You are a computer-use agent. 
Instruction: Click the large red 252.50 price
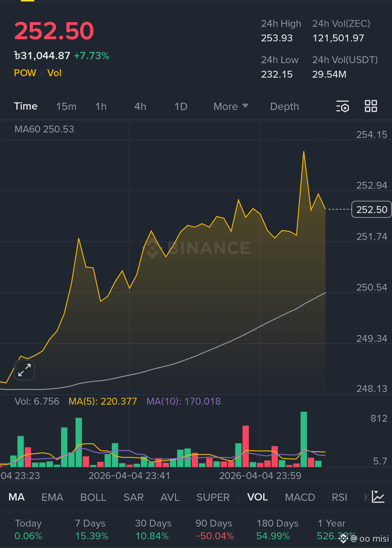click(x=54, y=31)
